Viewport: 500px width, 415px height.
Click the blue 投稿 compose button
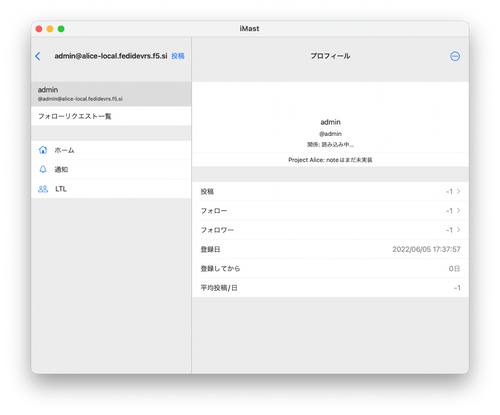coord(178,56)
